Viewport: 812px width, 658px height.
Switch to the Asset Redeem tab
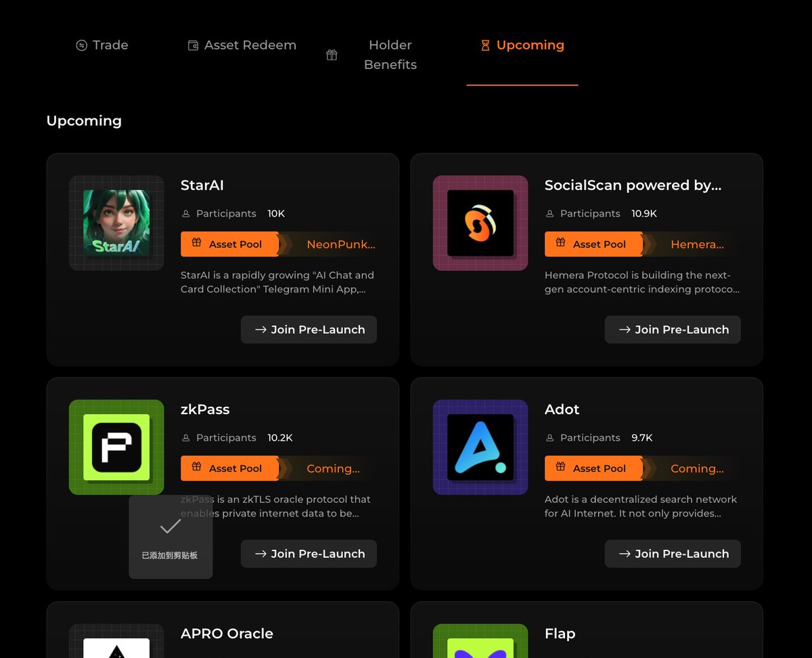coord(242,45)
